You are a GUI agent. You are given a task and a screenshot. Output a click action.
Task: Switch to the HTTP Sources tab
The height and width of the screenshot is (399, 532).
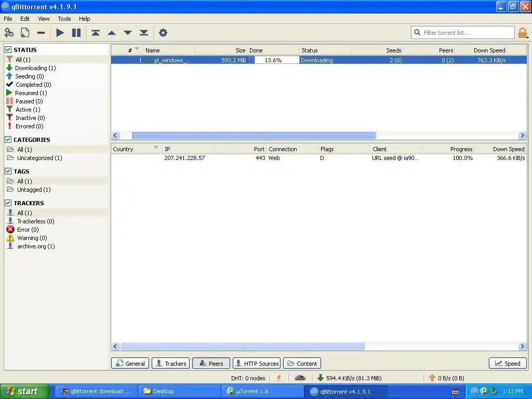pyautogui.click(x=257, y=363)
